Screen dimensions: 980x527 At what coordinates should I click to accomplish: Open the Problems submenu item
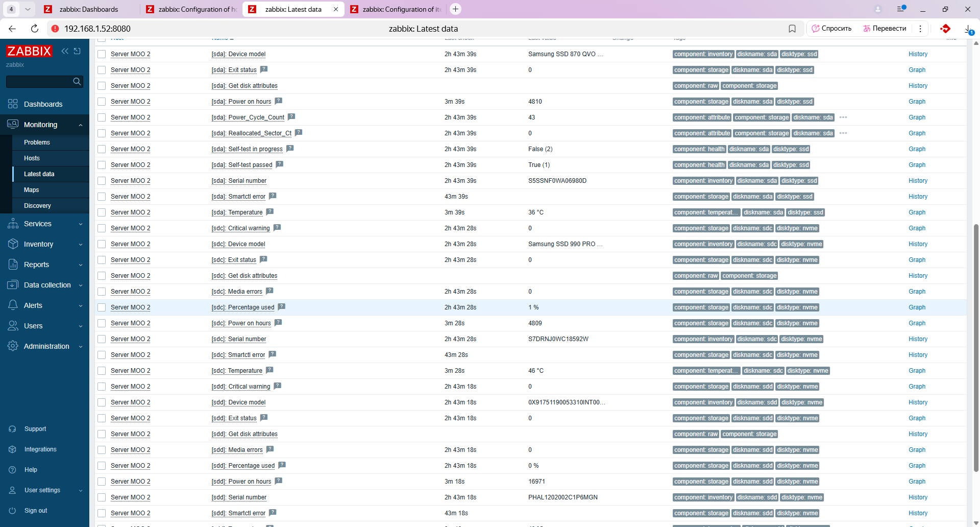[51, 142]
